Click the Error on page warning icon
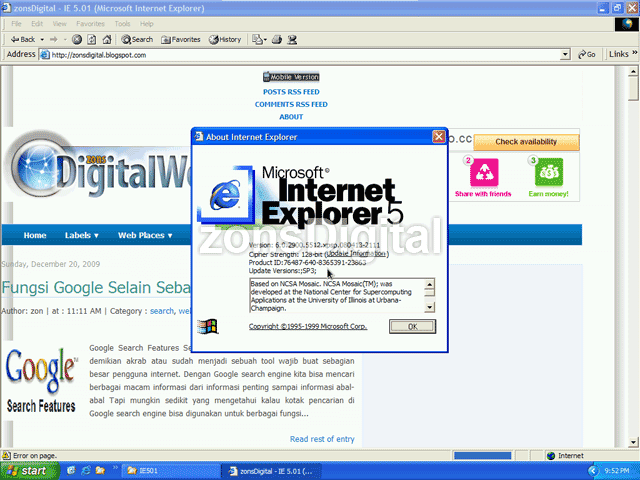 pyautogui.click(x=6, y=455)
